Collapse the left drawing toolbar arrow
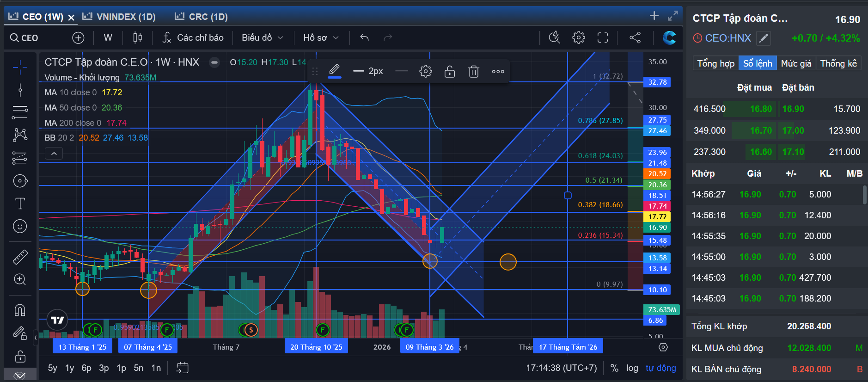Screen dimensions: 868x382 tap(36, 338)
